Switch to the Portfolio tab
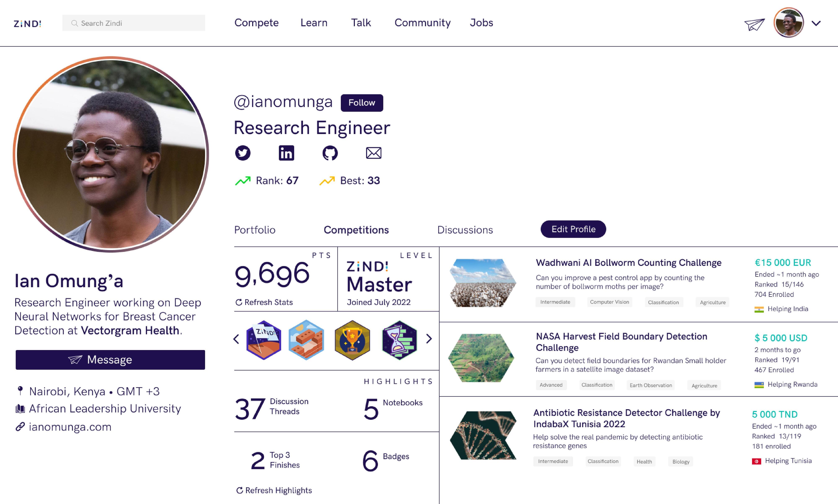The image size is (838, 504). (255, 230)
